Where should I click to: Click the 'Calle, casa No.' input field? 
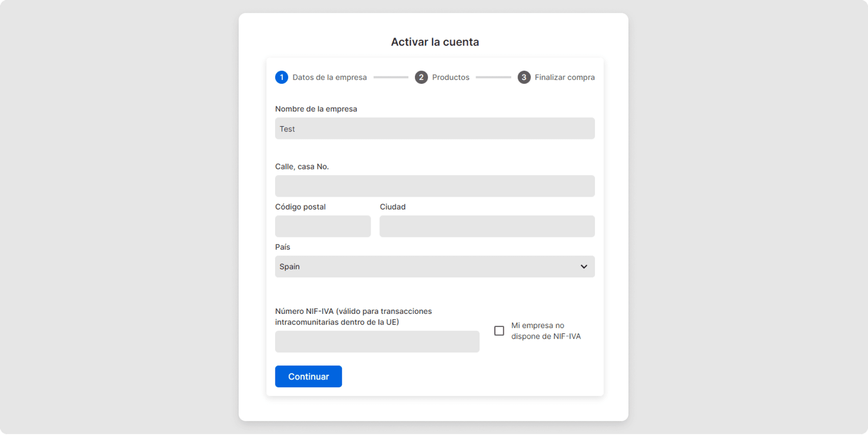pos(434,186)
